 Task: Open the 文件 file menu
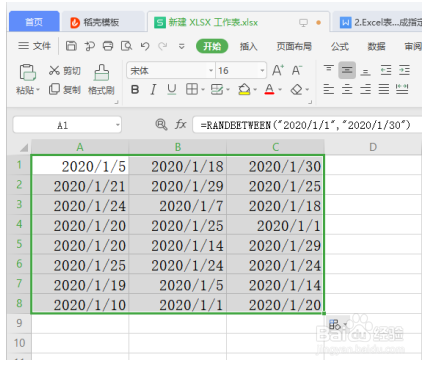point(35,46)
